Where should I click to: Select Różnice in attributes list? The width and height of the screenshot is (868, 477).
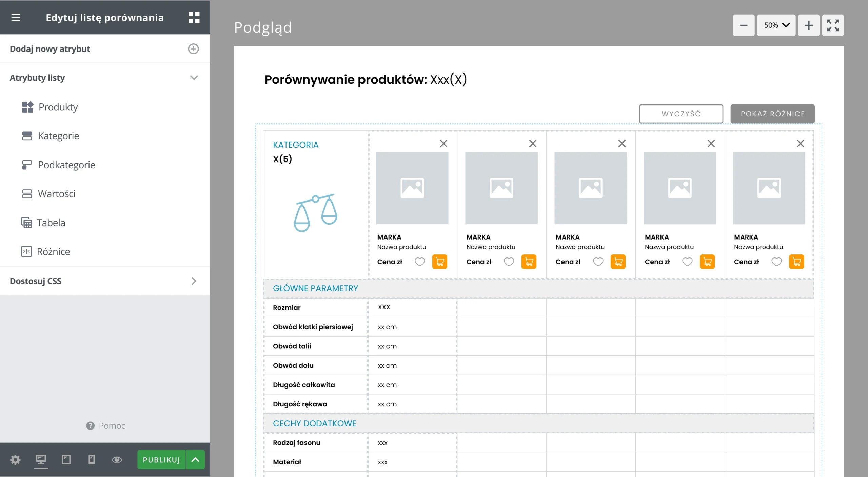53,251
